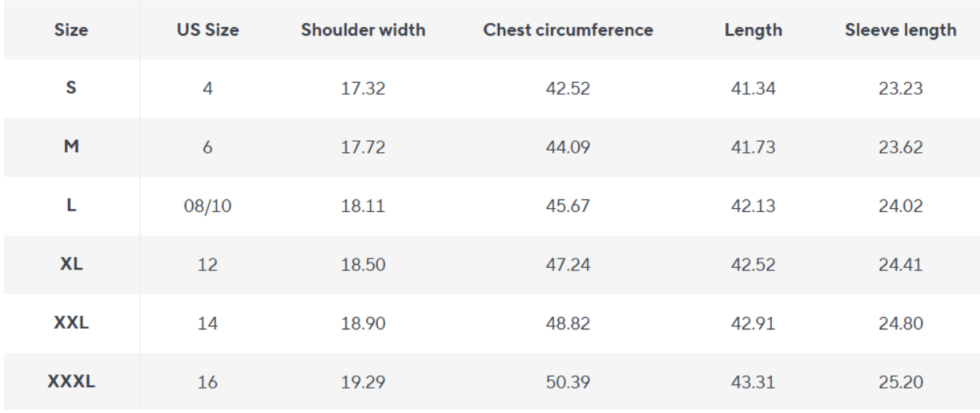Click the XL size row label
The height and width of the screenshot is (413, 980).
click(71, 265)
